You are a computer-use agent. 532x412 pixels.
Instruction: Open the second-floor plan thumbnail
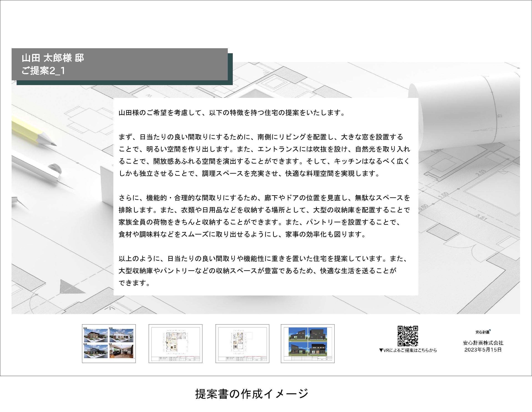click(x=242, y=343)
